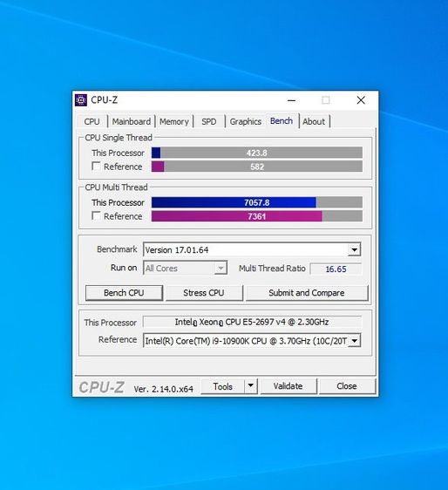Click Multi Thread Reference bar showing 7361
Image resolution: width=448 pixels, height=490 pixels.
click(257, 216)
